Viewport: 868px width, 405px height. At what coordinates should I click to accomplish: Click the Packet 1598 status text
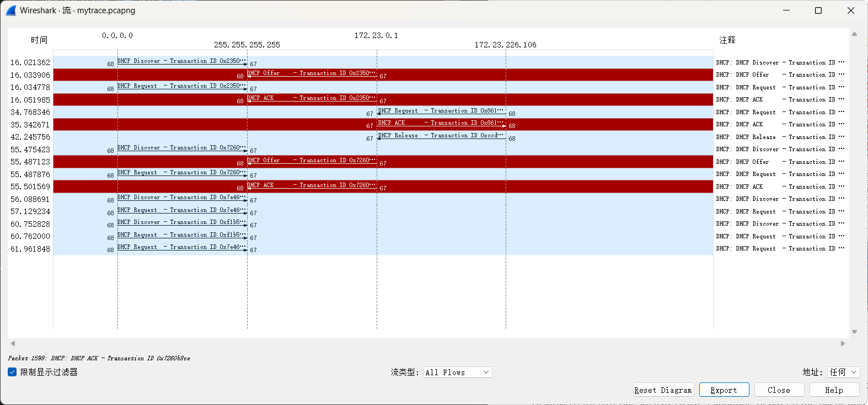pyautogui.click(x=99, y=358)
